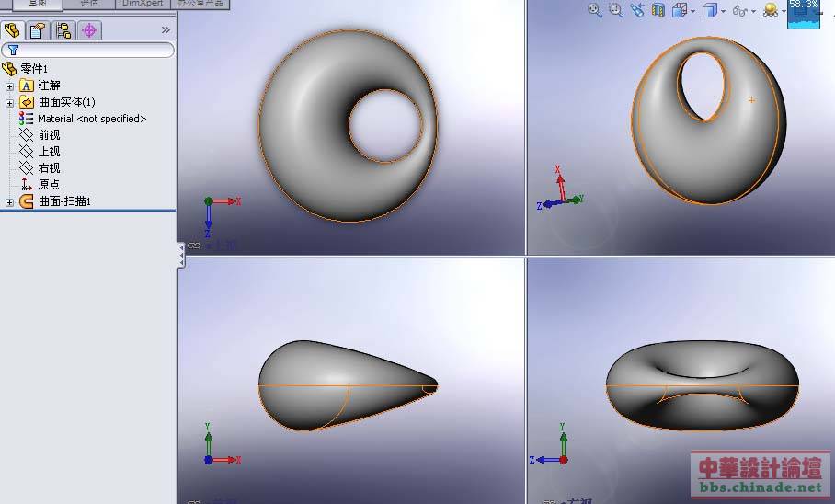The width and height of the screenshot is (835, 504).
Task: Click the Zoom to Area icon
Action: [x=616, y=10]
